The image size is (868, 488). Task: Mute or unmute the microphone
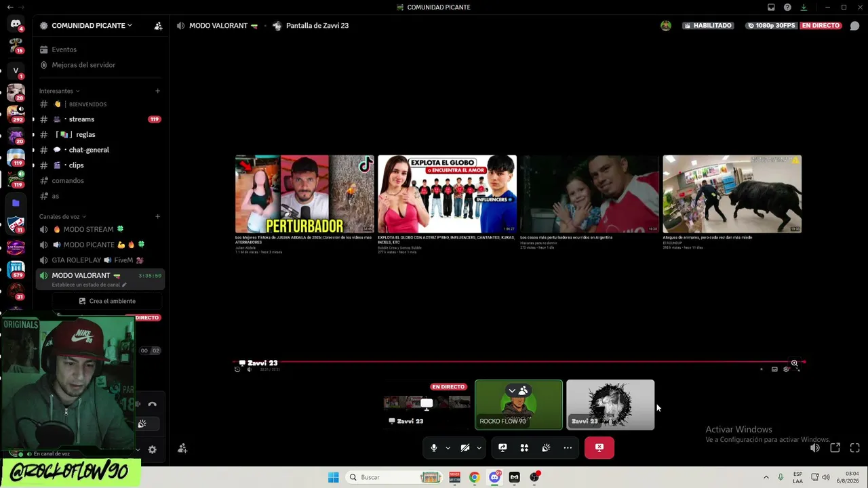click(x=434, y=447)
